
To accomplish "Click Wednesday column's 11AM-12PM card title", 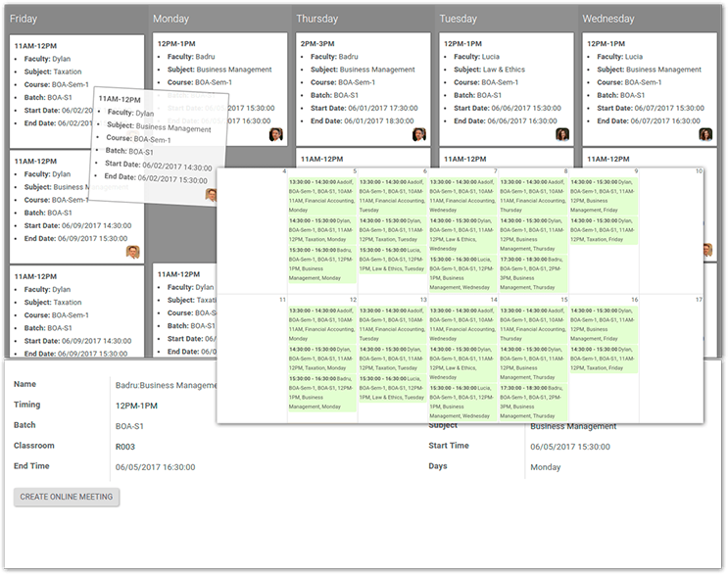I will click(608, 159).
